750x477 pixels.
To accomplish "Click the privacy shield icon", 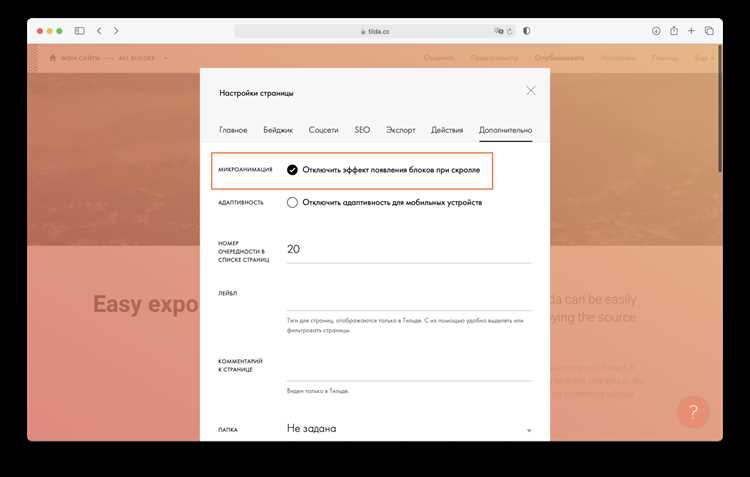I will 527,31.
